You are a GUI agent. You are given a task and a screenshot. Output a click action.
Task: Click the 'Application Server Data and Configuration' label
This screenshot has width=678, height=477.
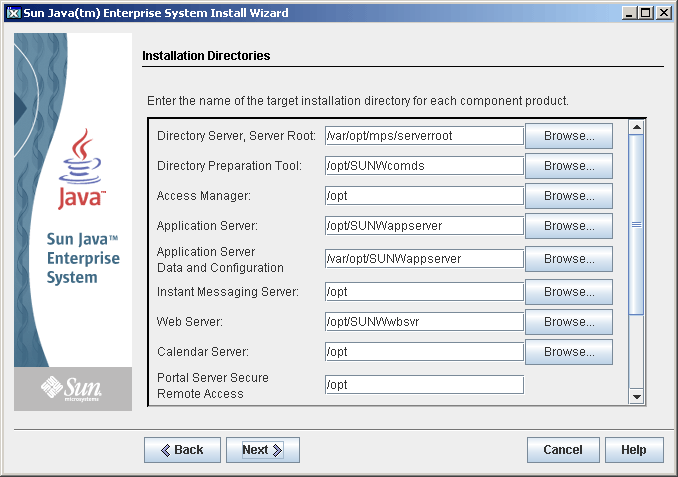tap(220, 259)
